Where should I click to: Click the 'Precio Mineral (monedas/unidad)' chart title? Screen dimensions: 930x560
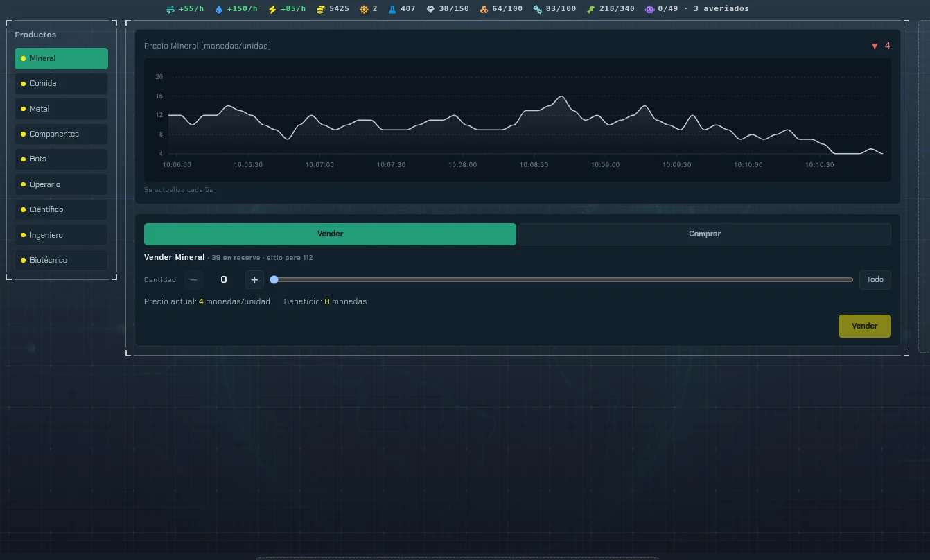[x=207, y=46]
